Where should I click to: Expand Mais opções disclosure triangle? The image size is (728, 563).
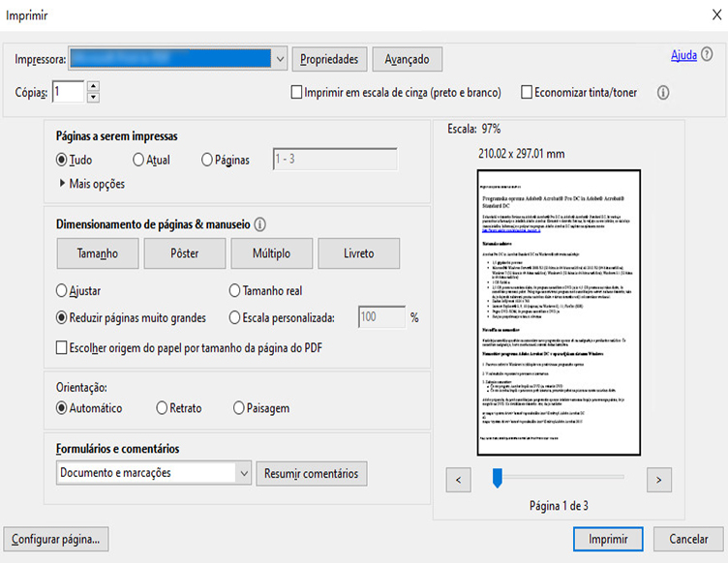click(62, 183)
